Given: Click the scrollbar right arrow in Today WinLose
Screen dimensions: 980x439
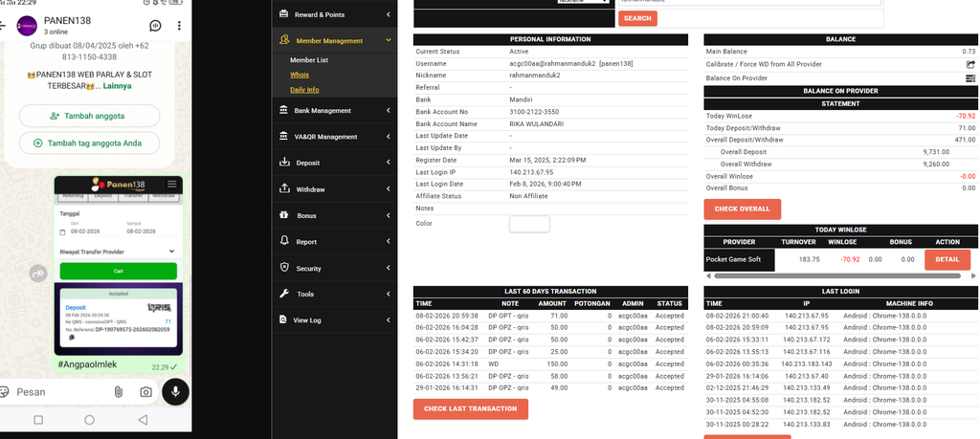Looking at the screenshot, I should click(972, 275).
